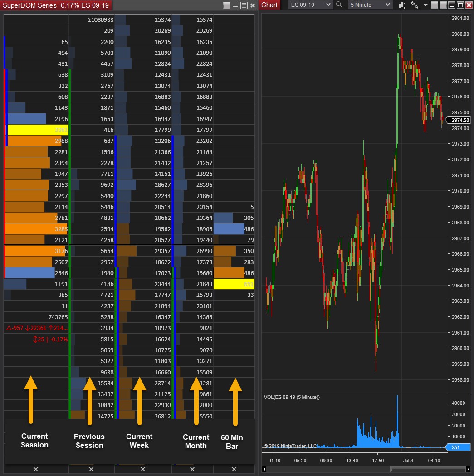Click the 01:10 time axis label
Screen dimensions: 474x476
coord(274,461)
